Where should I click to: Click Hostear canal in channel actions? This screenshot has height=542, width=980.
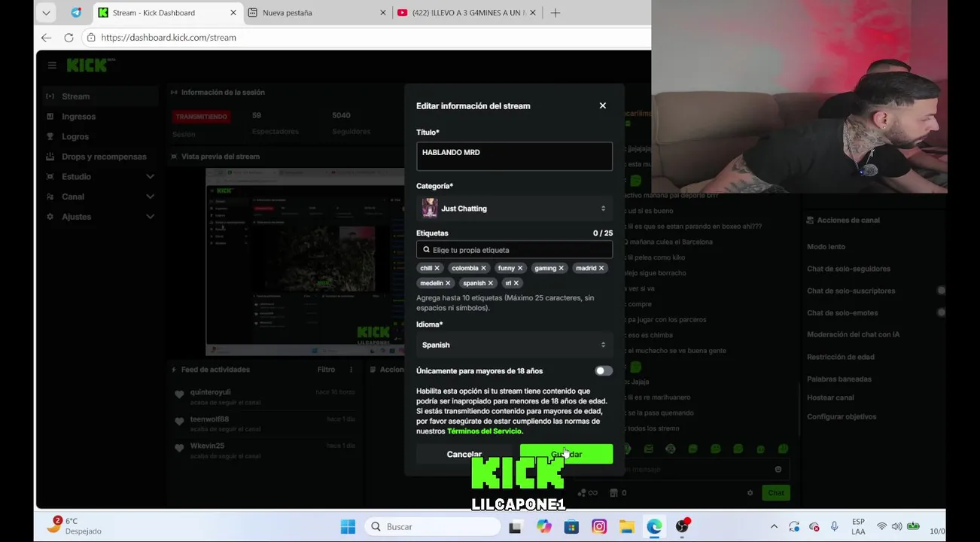click(x=830, y=397)
